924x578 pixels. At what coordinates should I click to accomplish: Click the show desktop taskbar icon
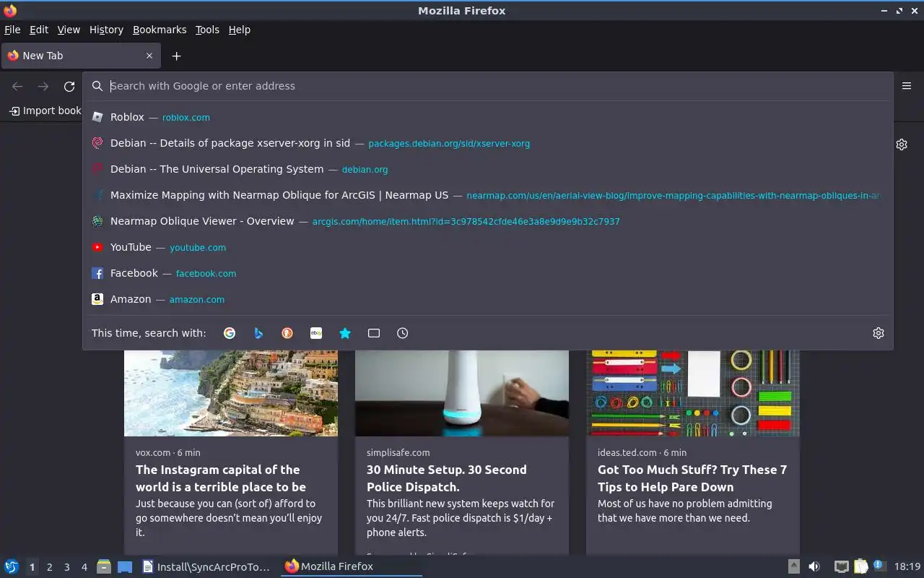tap(125, 566)
